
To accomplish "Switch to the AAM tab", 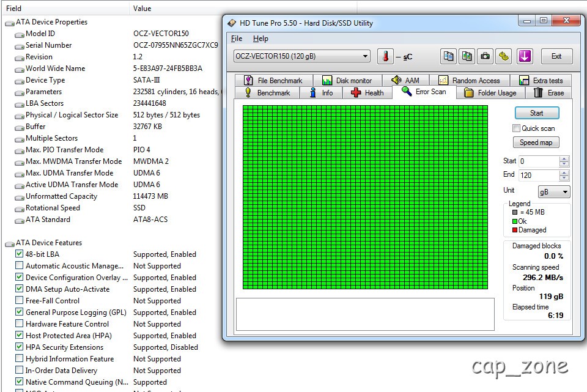I will [x=405, y=81].
